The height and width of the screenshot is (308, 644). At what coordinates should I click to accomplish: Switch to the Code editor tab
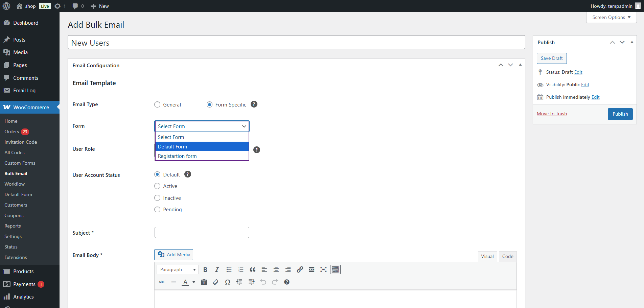point(507,256)
